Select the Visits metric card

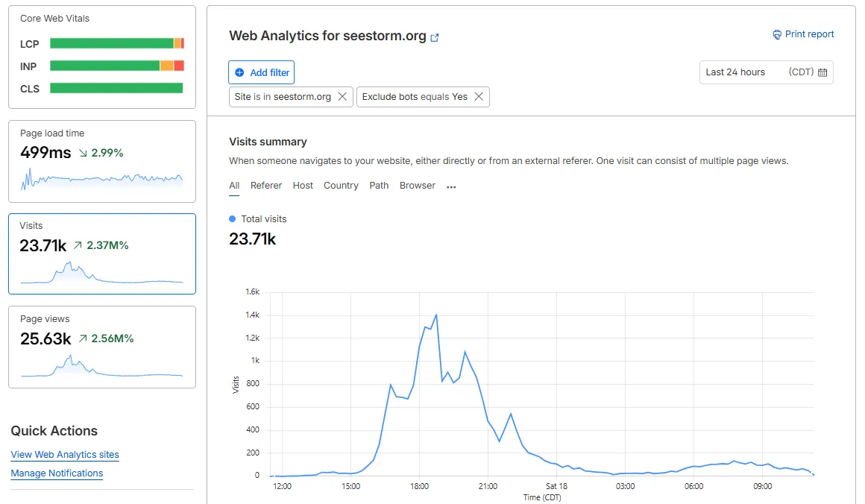(101, 253)
